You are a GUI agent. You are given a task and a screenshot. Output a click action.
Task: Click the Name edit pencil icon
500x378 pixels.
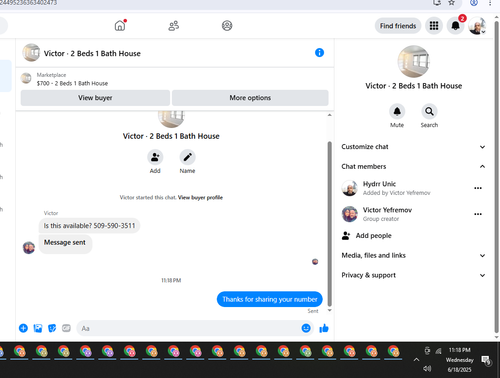187,157
